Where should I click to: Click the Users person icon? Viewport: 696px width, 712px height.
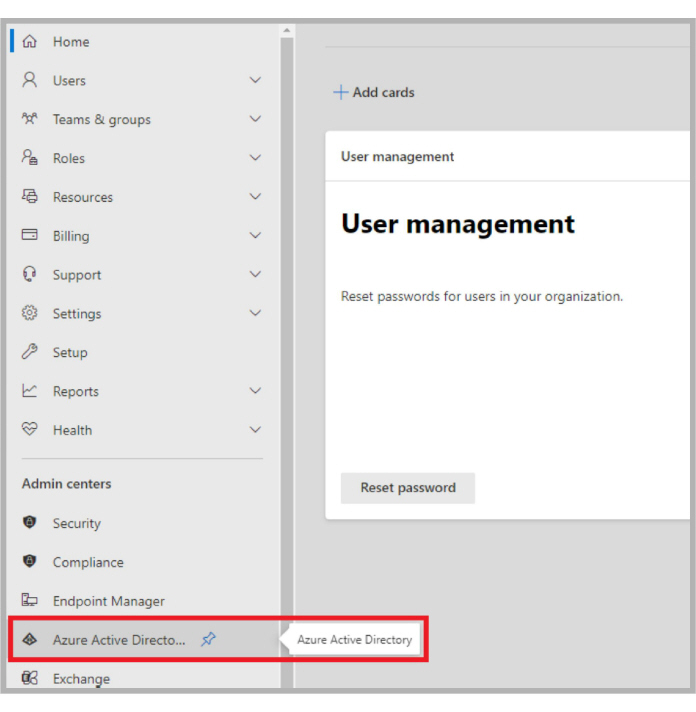[30, 80]
